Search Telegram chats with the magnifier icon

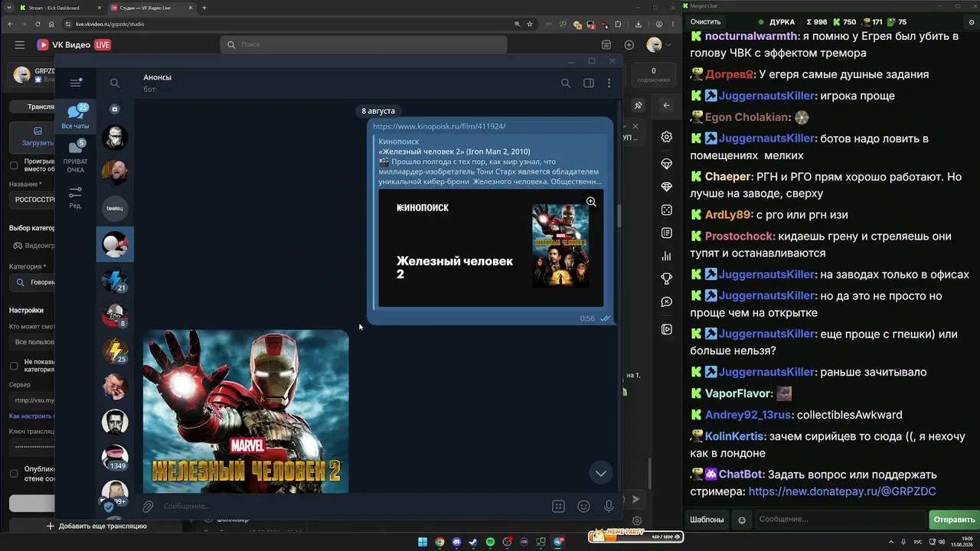click(x=115, y=83)
